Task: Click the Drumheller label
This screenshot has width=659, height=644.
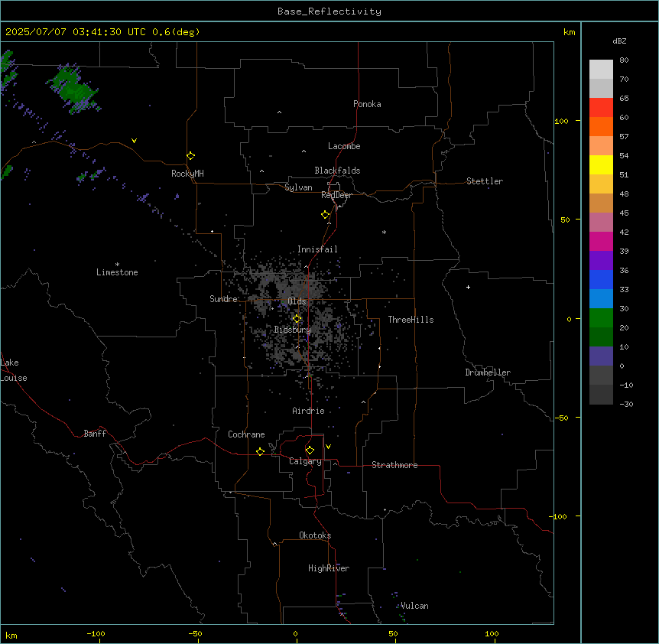Action: coord(488,372)
